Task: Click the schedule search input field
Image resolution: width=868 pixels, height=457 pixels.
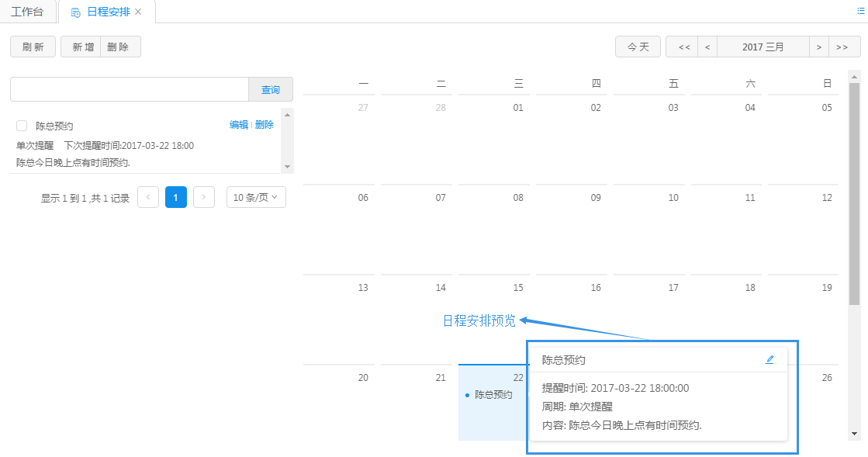Action: (x=129, y=89)
